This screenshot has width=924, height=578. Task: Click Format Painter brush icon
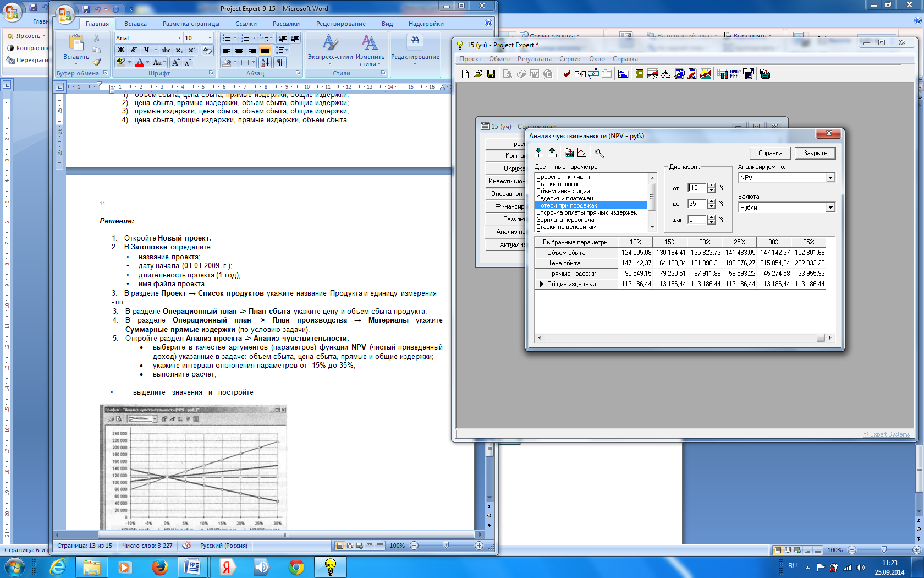[97, 62]
